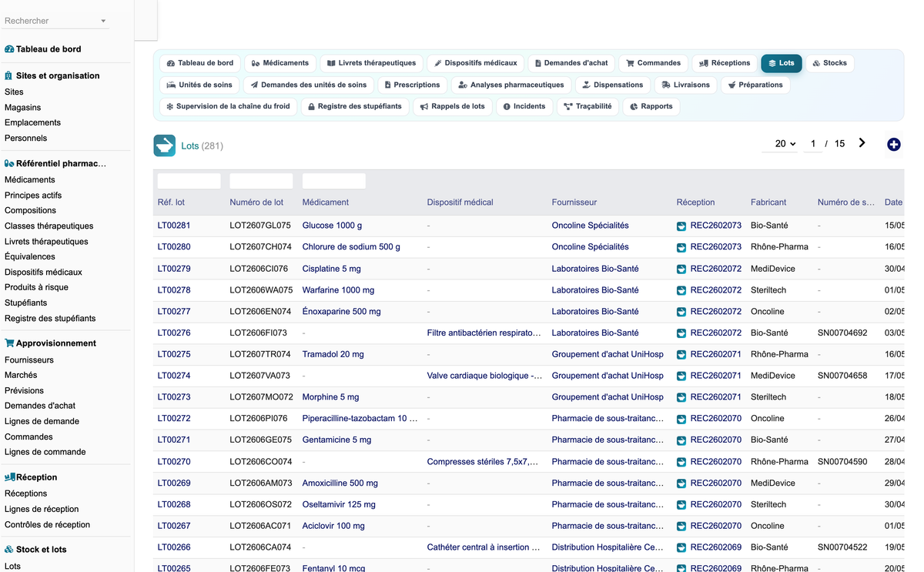
Task: Select the active Lots tab
Action: (781, 63)
